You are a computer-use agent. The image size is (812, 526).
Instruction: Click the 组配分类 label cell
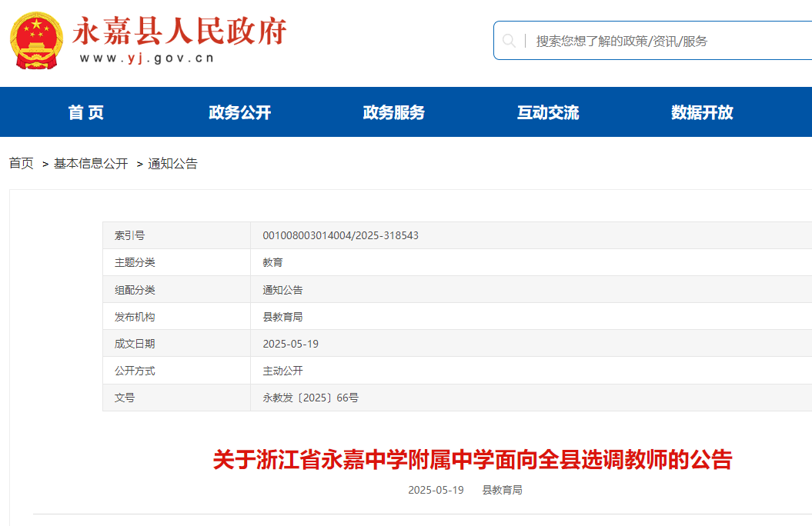[176, 290]
